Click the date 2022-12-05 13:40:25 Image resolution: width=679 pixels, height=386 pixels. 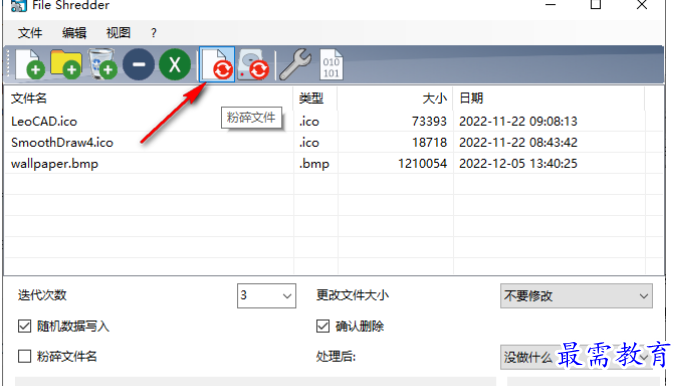tap(518, 163)
